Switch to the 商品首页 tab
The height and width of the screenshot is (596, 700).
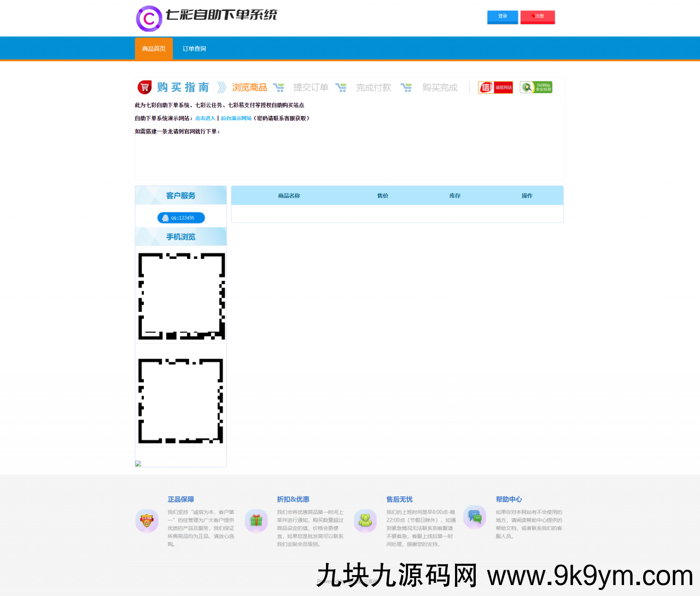click(154, 49)
